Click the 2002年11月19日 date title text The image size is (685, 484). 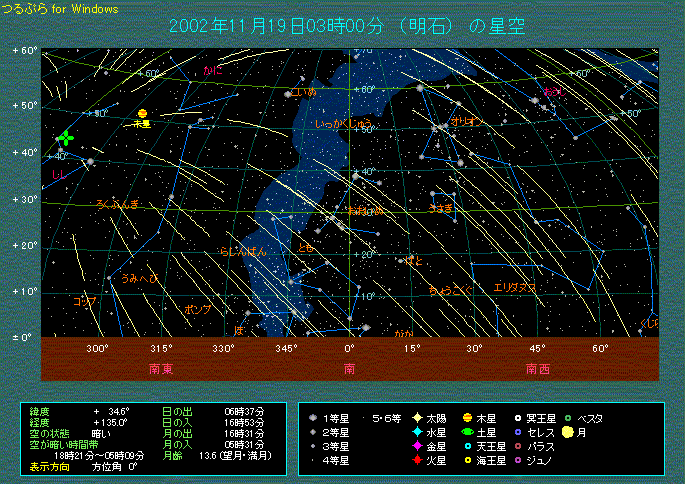(236, 26)
